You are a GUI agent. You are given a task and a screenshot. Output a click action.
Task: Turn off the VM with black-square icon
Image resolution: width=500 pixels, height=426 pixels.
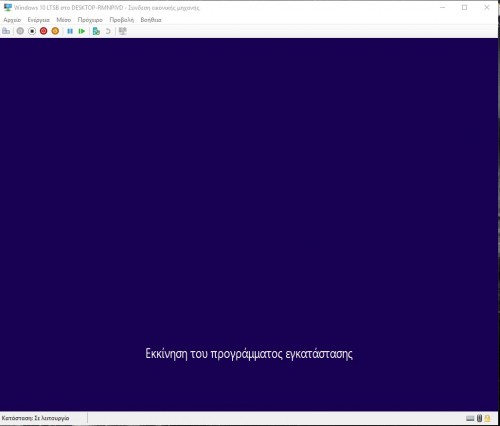pos(32,31)
